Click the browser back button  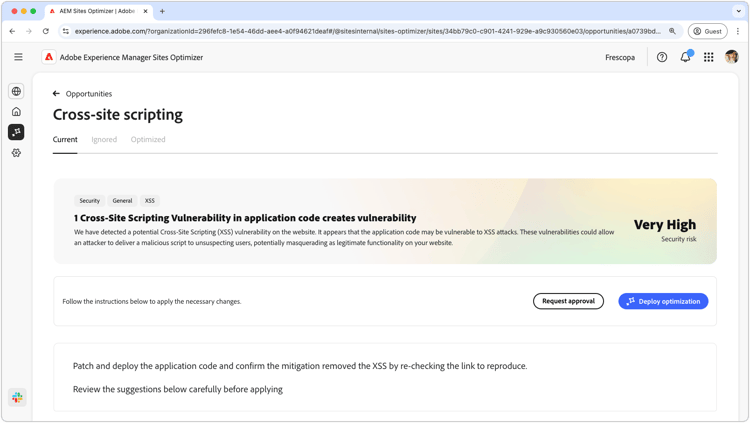[x=12, y=31]
